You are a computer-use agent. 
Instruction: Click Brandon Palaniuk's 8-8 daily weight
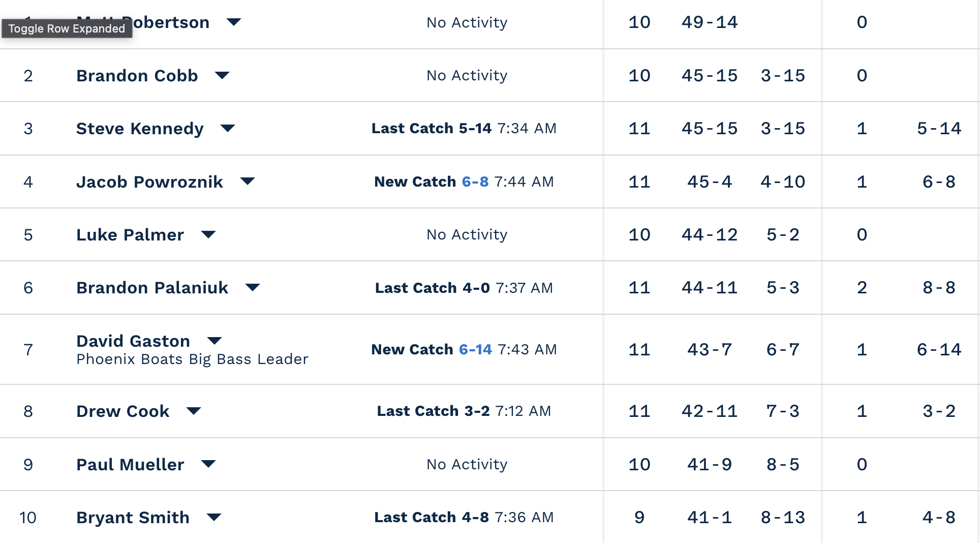pos(939,288)
